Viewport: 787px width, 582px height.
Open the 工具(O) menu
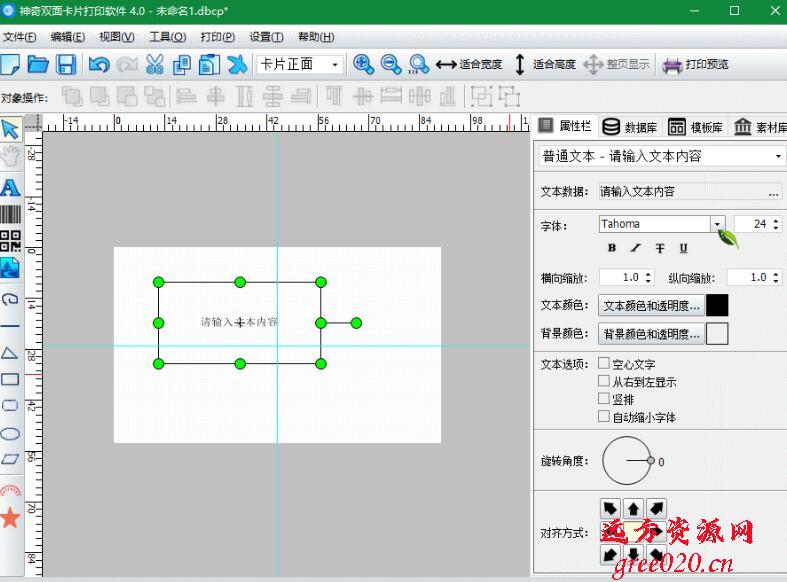tap(167, 37)
